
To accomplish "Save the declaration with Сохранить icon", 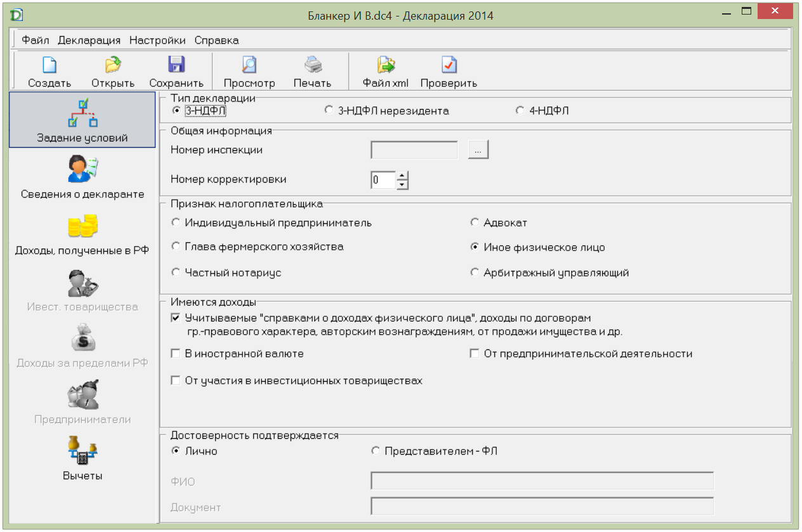I will click(x=176, y=65).
